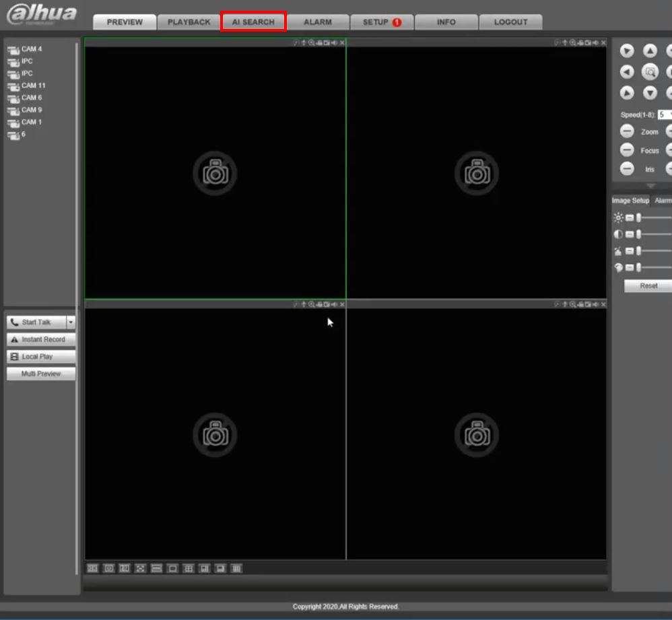This screenshot has width=672, height=620.
Task: Toggle audio in the bottom-right video window
Action: (x=596, y=305)
